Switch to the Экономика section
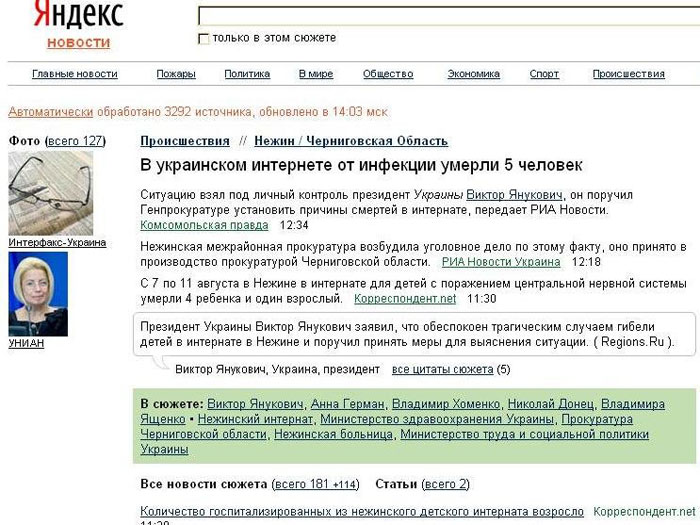Viewport: 700px width, 525px height. point(474,74)
